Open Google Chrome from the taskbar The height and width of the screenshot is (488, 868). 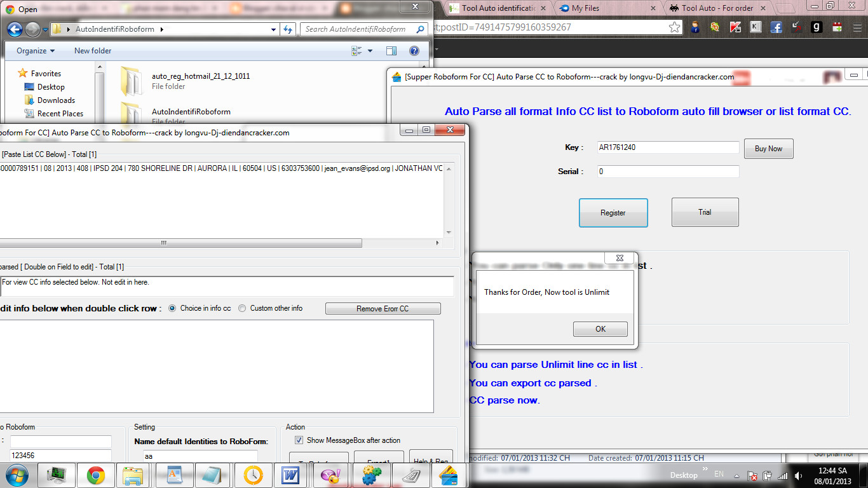pos(96,475)
